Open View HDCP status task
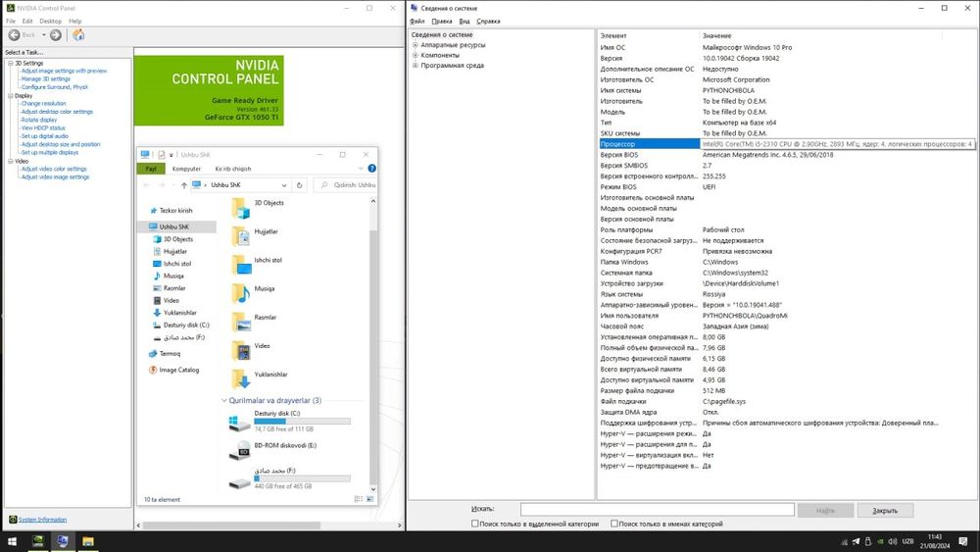The height and width of the screenshot is (552, 980). pyautogui.click(x=43, y=127)
